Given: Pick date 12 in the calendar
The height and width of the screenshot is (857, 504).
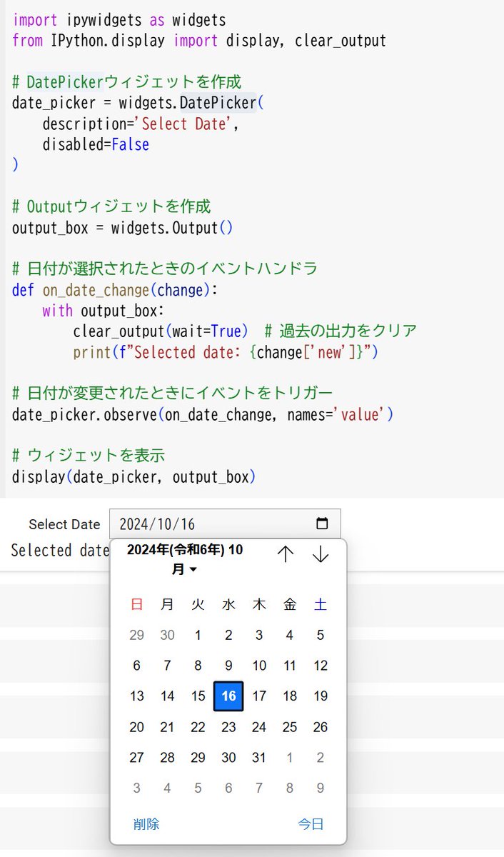Looking at the screenshot, I should [x=321, y=666].
